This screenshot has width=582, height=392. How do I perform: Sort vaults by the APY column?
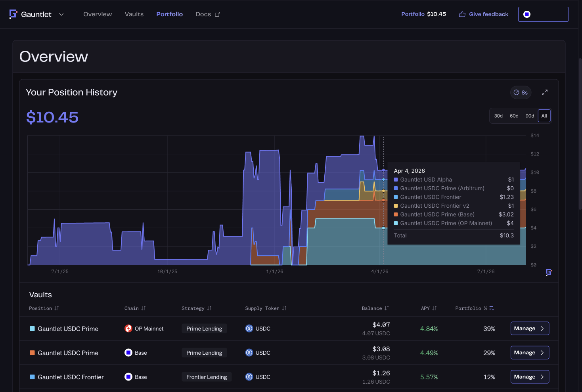tap(429, 308)
